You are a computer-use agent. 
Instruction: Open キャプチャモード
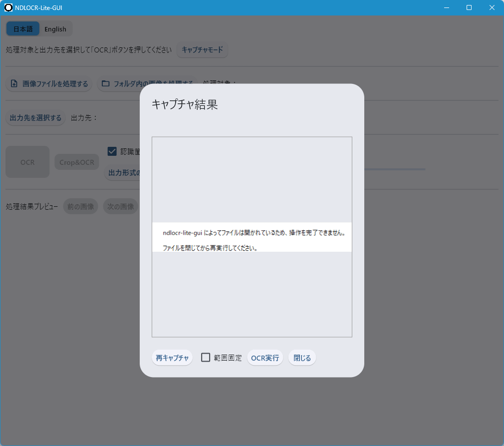click(x=202, y=50)
